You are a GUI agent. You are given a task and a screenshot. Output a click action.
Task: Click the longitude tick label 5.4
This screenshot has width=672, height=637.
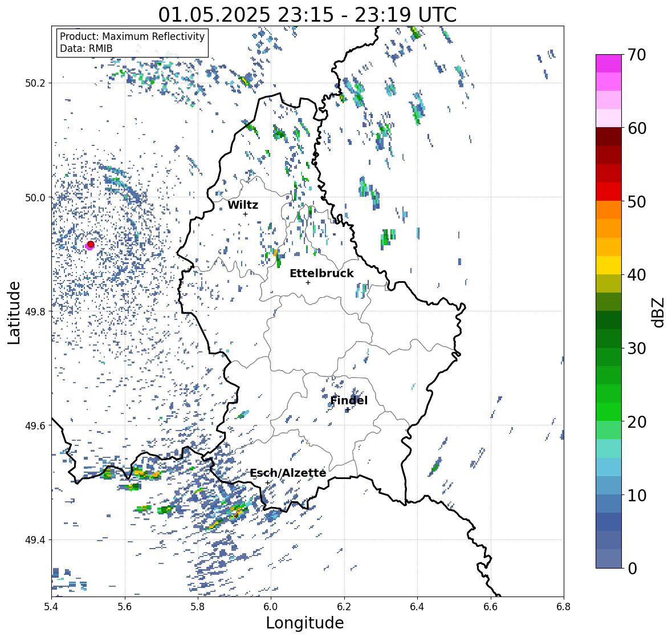[51, 607]
